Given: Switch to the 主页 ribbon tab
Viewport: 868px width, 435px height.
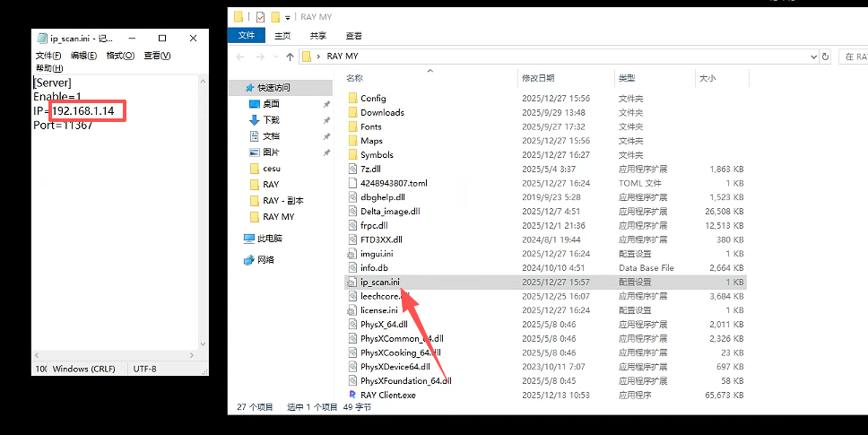Looking at the screenshot, I should coord(282,35).
